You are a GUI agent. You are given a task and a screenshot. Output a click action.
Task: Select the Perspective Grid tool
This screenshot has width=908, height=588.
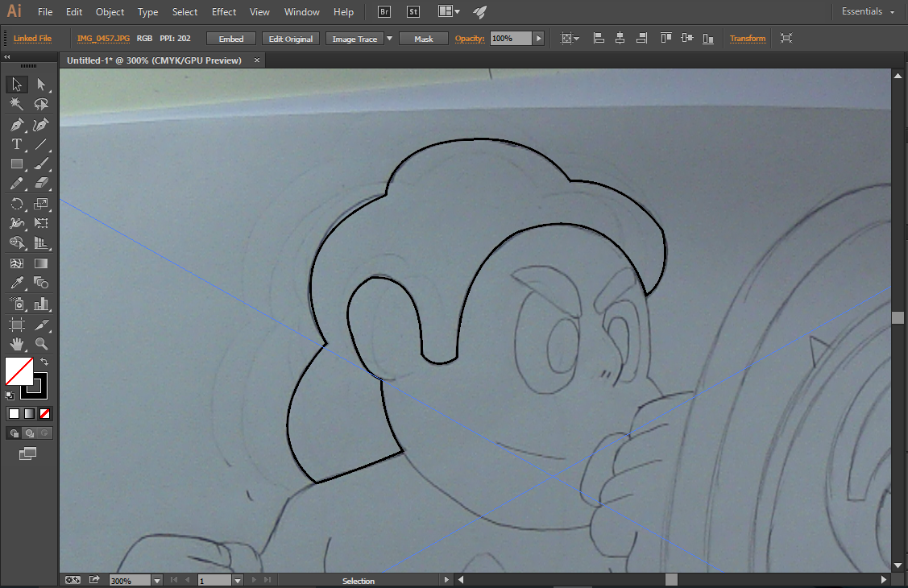(41, 243)
